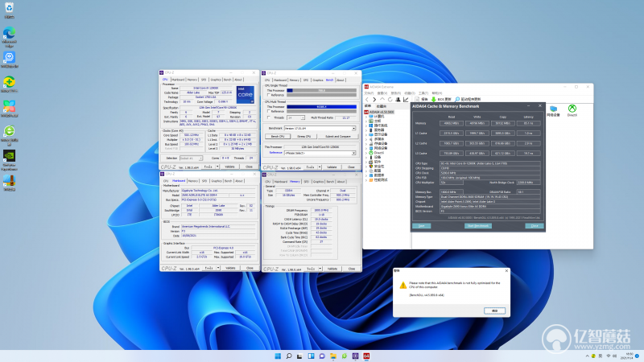Click Validate in the CPU-Z Memory window
The width and height of the screenshot is (644, 362).
(x=332, y=269)
